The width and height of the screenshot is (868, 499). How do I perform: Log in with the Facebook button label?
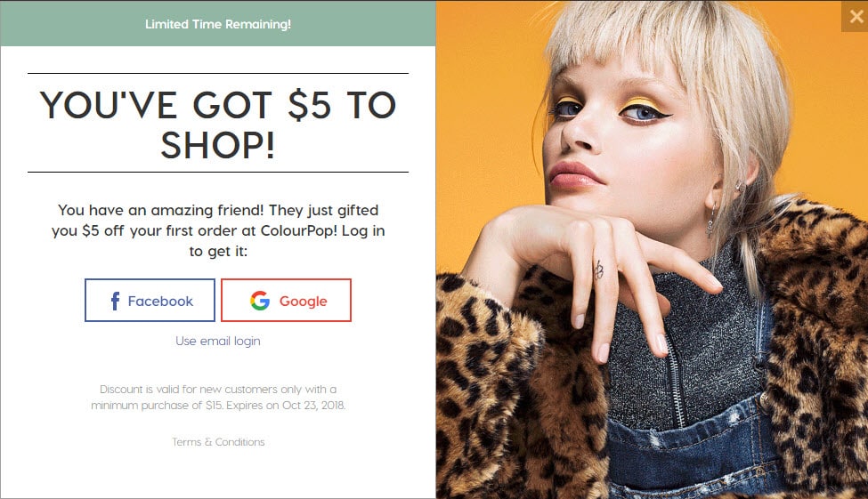click(160, 301)
